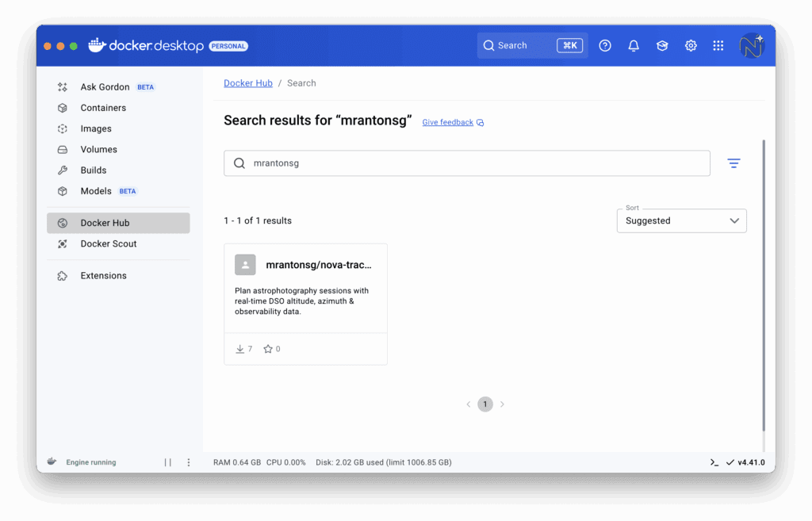Open the mrantonsg/nova-trac... result card title
Screen dimensions: 812x521
[x=319, y=265]
